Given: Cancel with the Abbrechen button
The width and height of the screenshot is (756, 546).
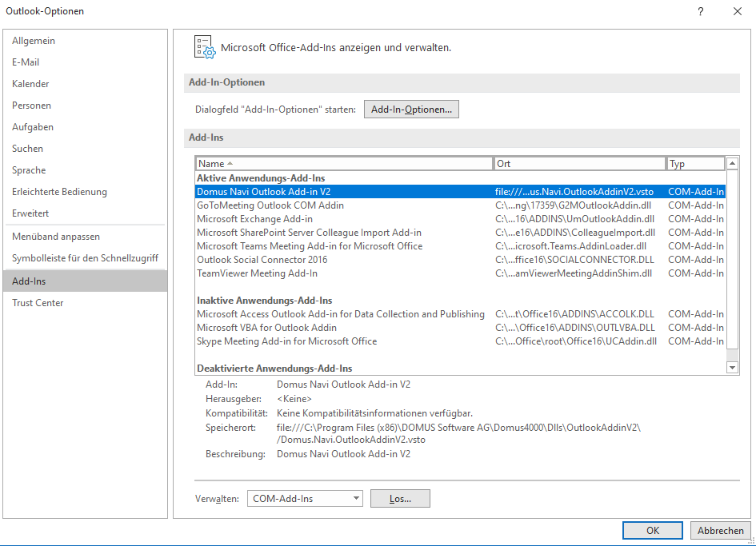Looking at the screenshot, I should point(720,531).
